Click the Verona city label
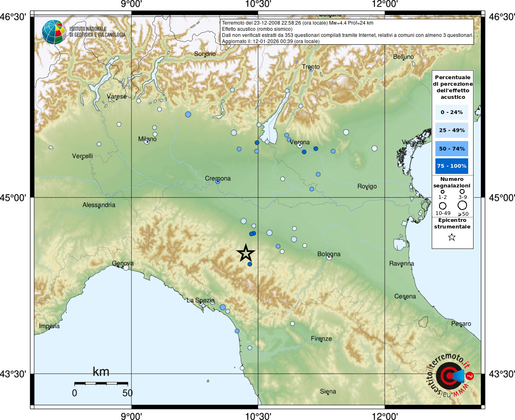 (x=300, y=142)
